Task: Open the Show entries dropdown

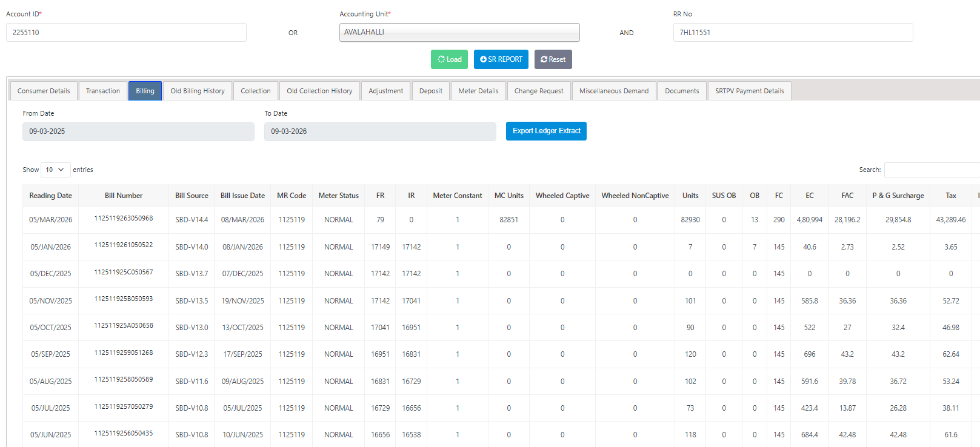Action: tap(55, 170)
